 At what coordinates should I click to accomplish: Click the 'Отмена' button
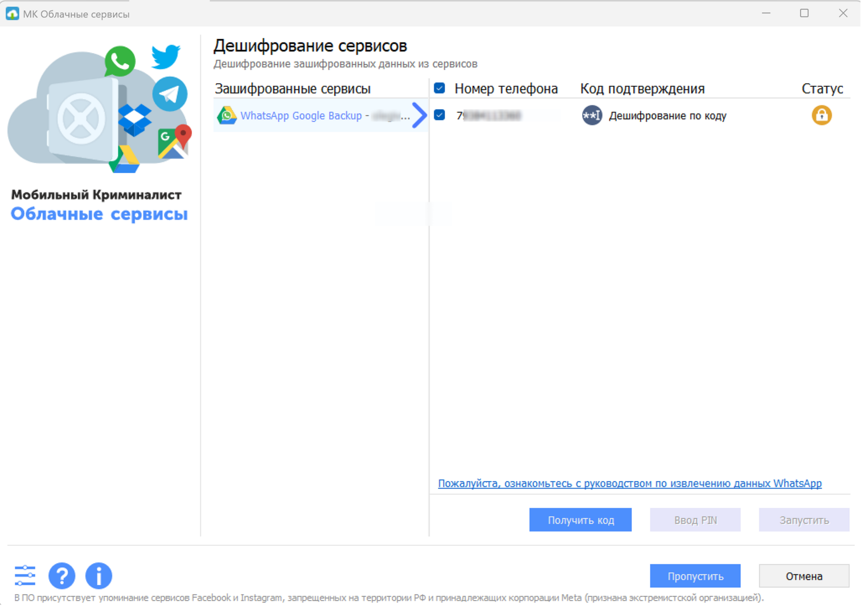804,576
